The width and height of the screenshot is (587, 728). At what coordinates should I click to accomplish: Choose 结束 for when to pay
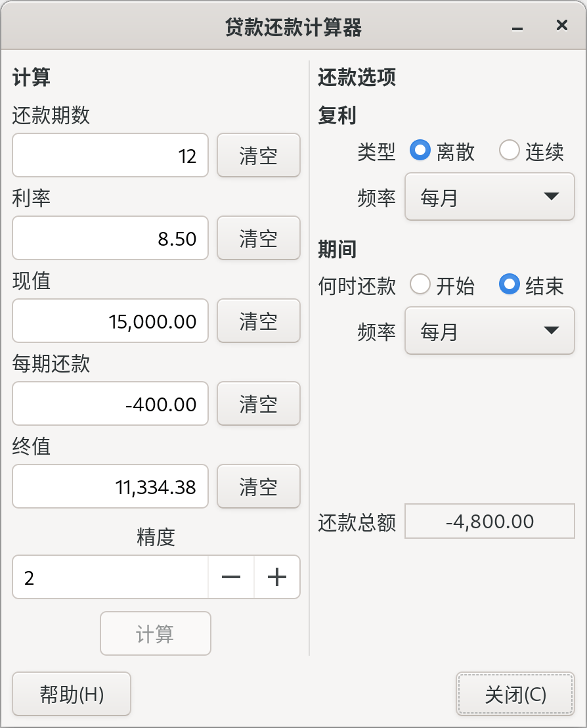(509, 284)
